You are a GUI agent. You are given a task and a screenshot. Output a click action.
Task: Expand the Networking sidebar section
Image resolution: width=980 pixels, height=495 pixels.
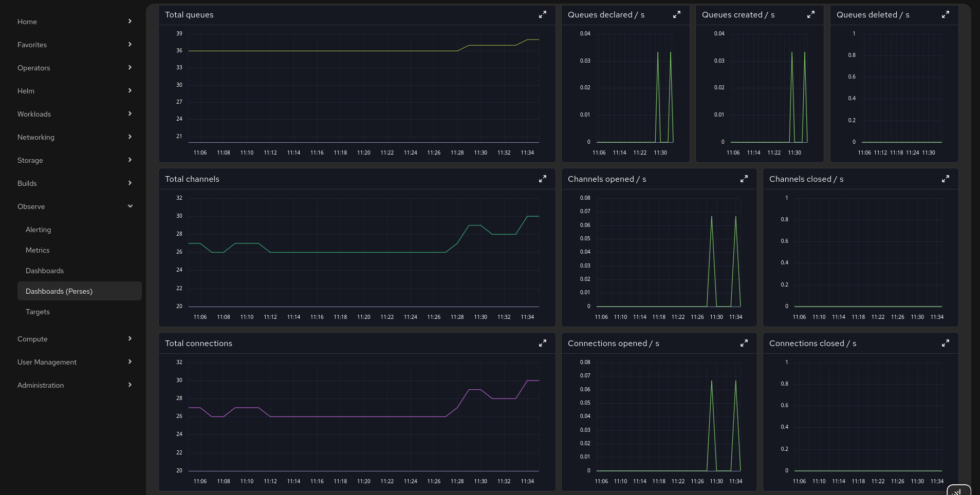[75, 137]
